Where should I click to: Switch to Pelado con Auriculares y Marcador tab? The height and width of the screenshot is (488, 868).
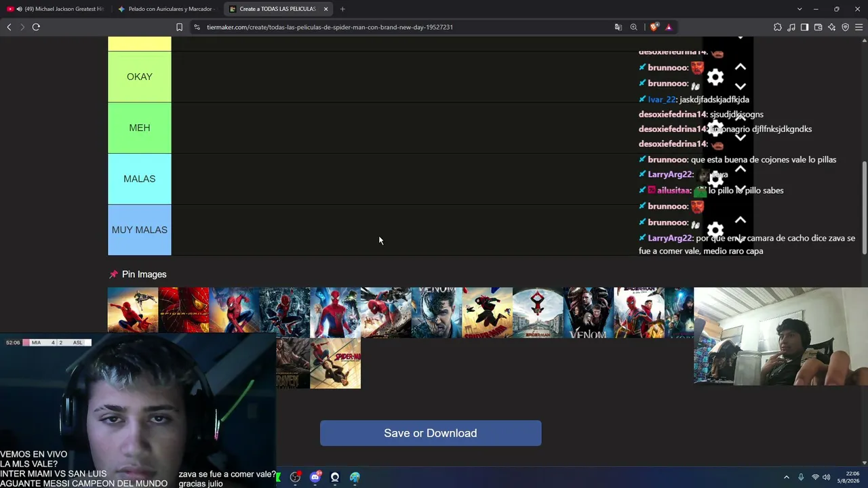coord(166,9)
